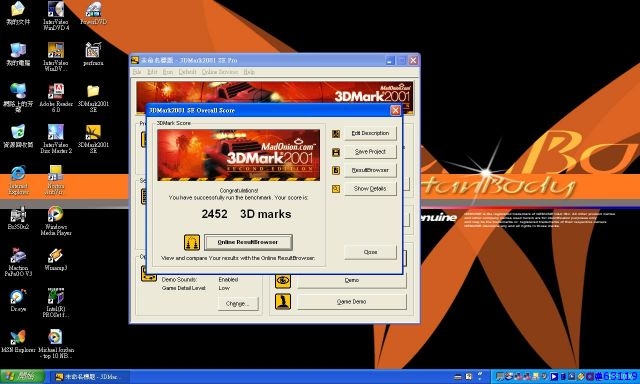This screenshot has height=384, width=640.
Task: Open Help menu in 3DMark2001 main window
Action: [249, 72]
